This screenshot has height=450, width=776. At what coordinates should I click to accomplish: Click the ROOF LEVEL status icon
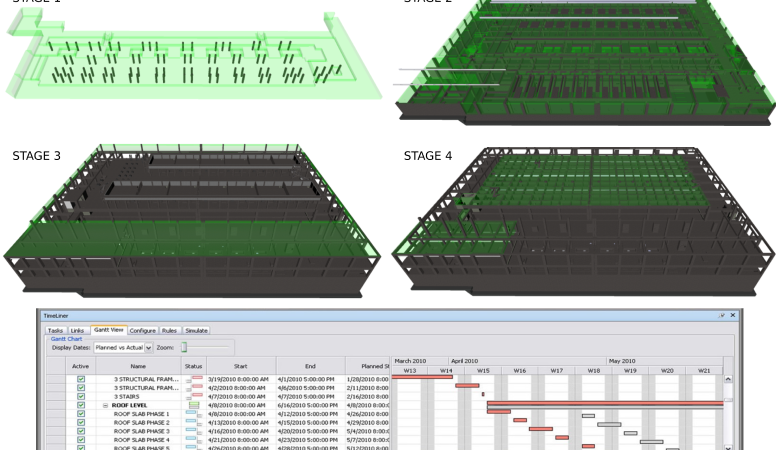(194, 405)
